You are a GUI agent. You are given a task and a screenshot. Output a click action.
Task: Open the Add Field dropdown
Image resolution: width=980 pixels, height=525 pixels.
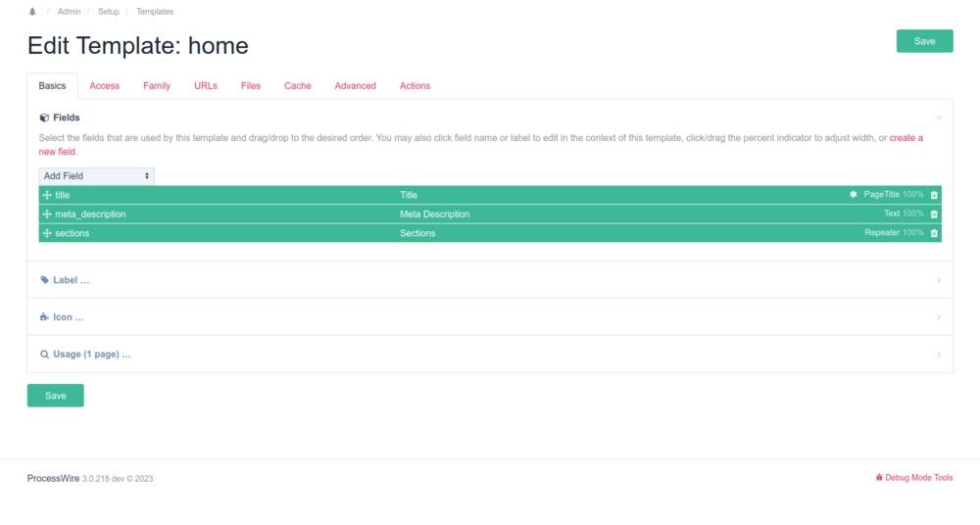pos(96,176)
